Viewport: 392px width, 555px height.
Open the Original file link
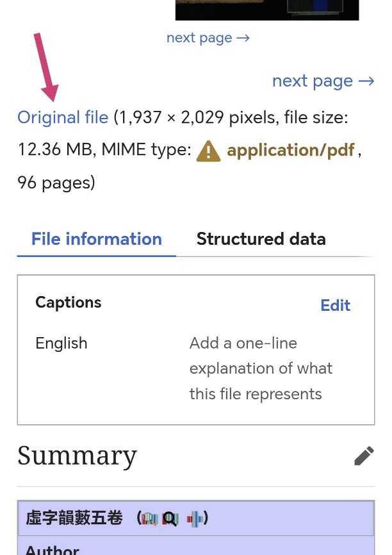[x=63, y=118]
